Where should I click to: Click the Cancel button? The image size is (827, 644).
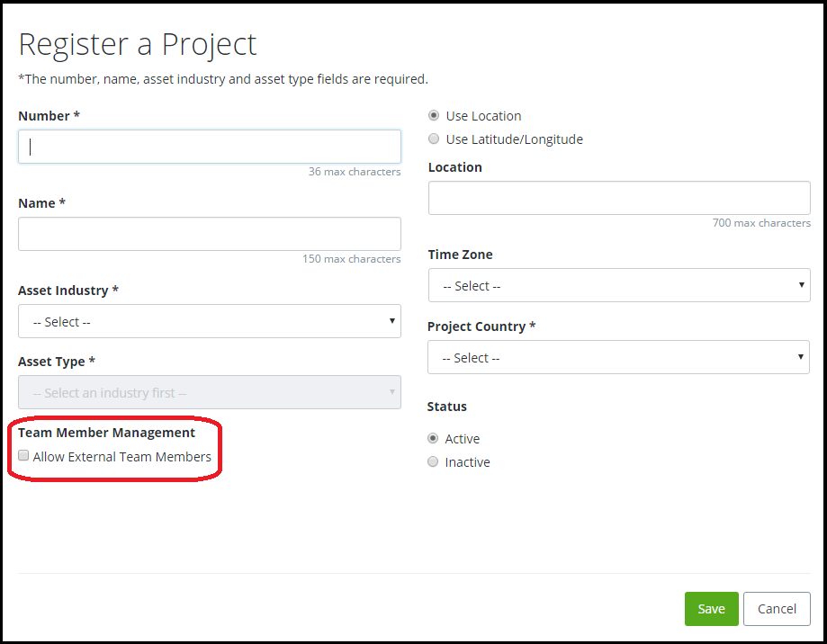(x=777, y=609)
